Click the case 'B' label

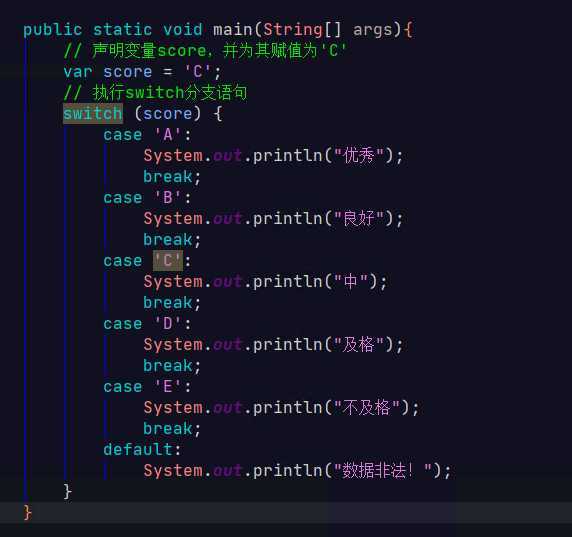pos(147,198)
